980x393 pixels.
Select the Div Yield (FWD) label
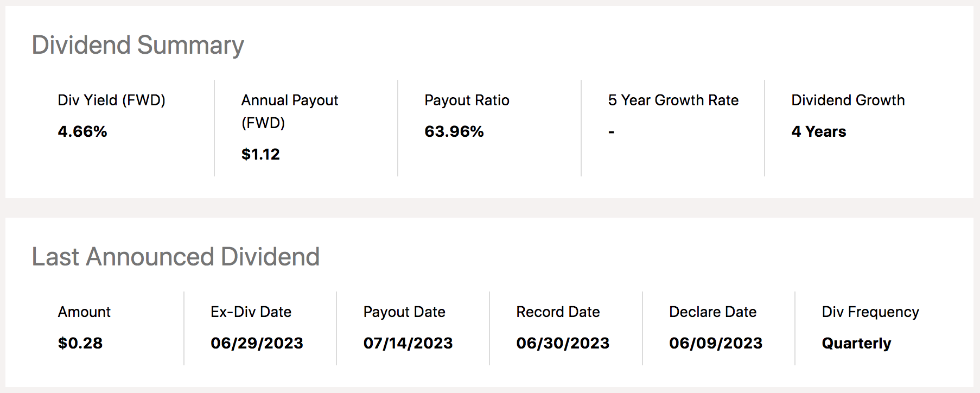point(112,100)
